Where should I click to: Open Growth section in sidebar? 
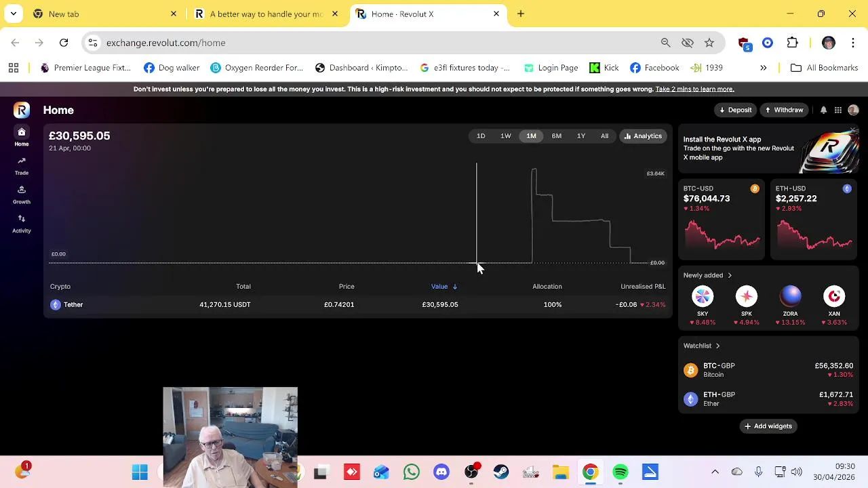[22, 195]
